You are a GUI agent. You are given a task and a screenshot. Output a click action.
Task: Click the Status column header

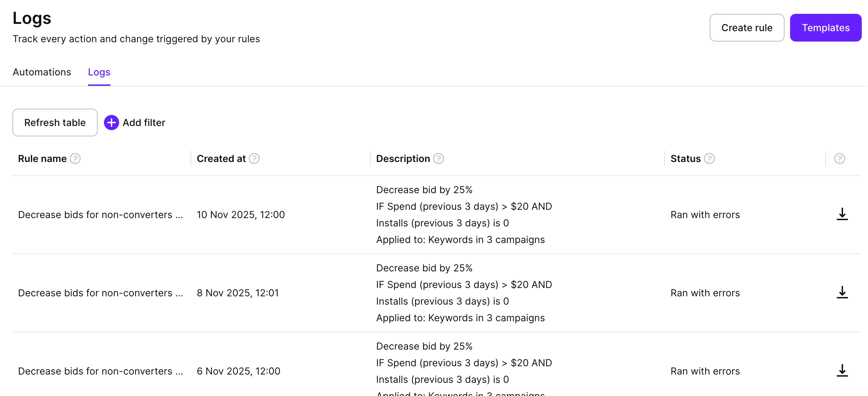click(685, 159)
